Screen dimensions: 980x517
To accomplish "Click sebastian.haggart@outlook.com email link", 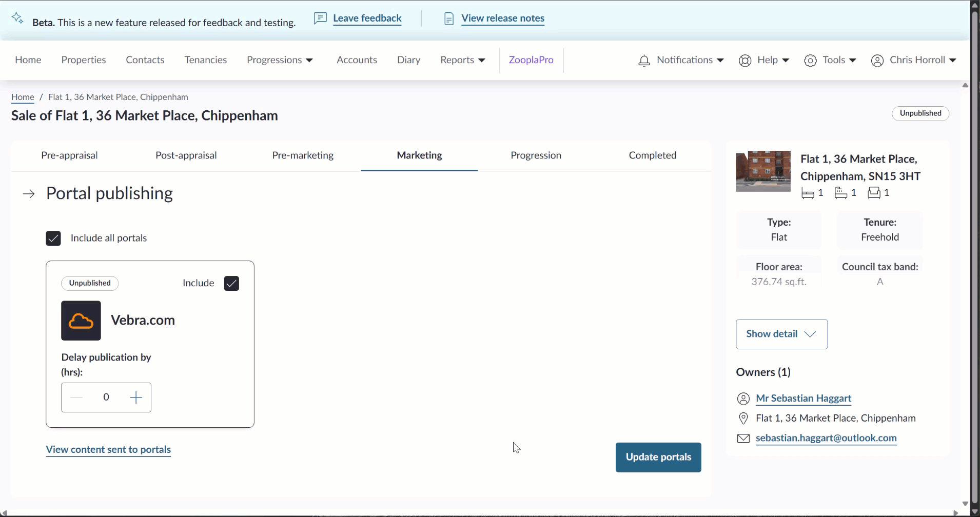I will [826, 438].
